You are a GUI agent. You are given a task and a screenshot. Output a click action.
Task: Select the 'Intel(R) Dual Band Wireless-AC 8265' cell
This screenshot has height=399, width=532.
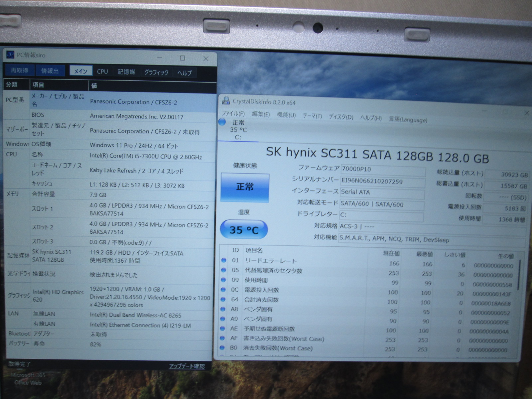coord(135,315)
